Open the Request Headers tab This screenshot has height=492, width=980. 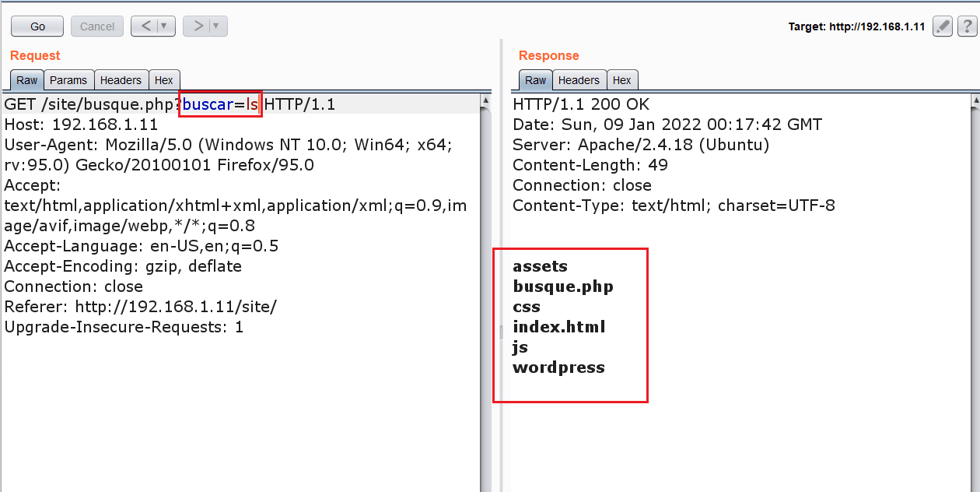pos(121,80)
